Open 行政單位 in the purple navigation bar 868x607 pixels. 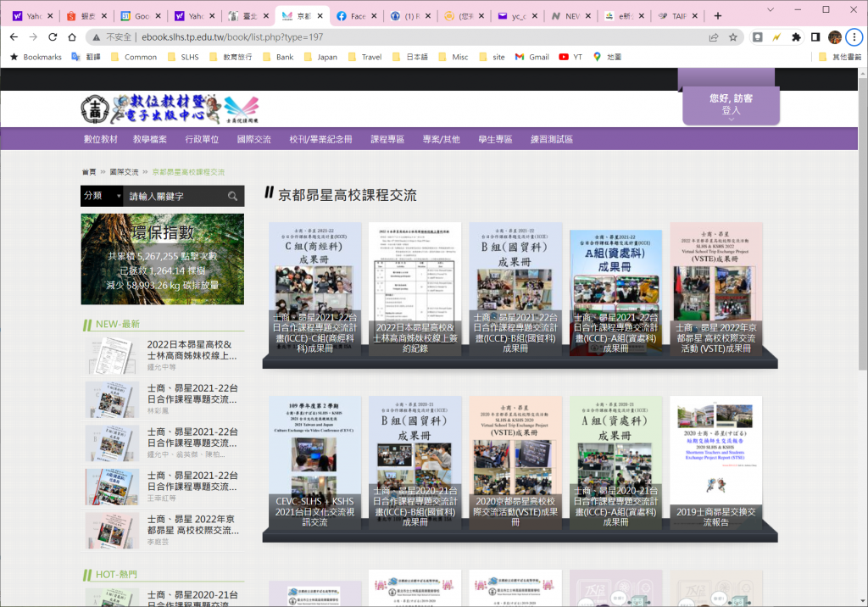(202, 139)
